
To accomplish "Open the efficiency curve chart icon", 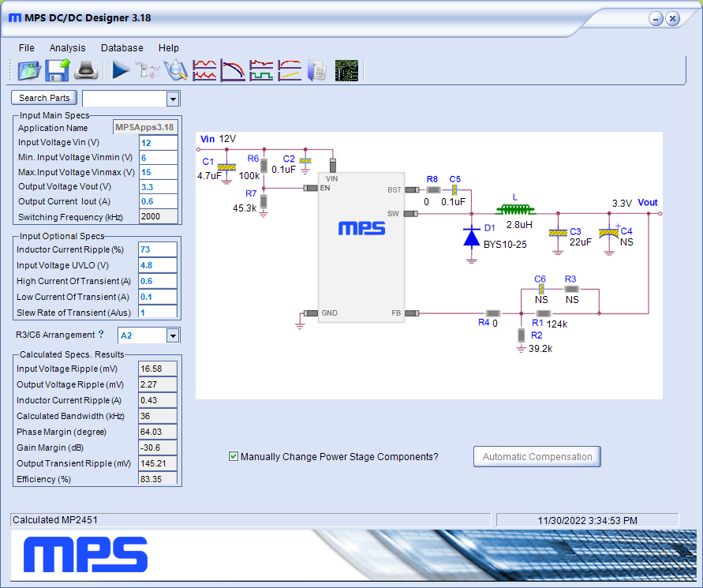I will (x=289, y=71).
